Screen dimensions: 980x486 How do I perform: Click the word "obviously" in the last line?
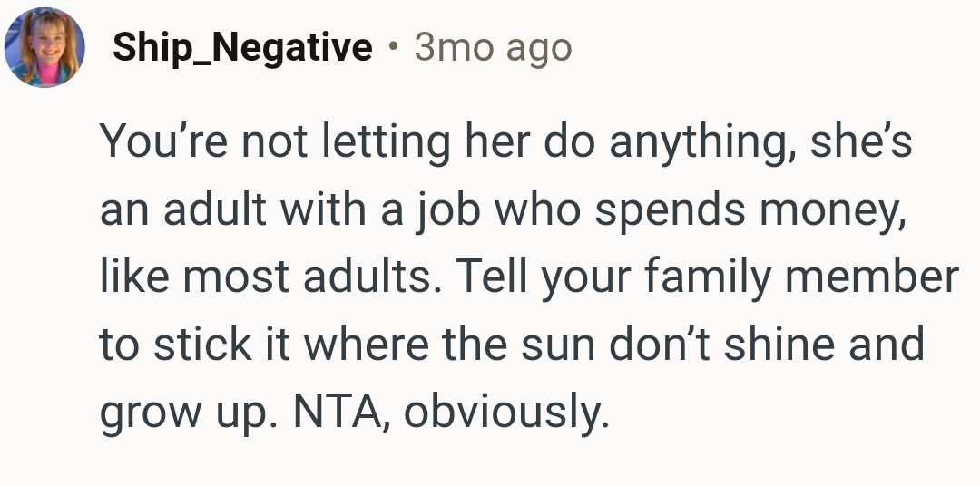click(504, 413)
